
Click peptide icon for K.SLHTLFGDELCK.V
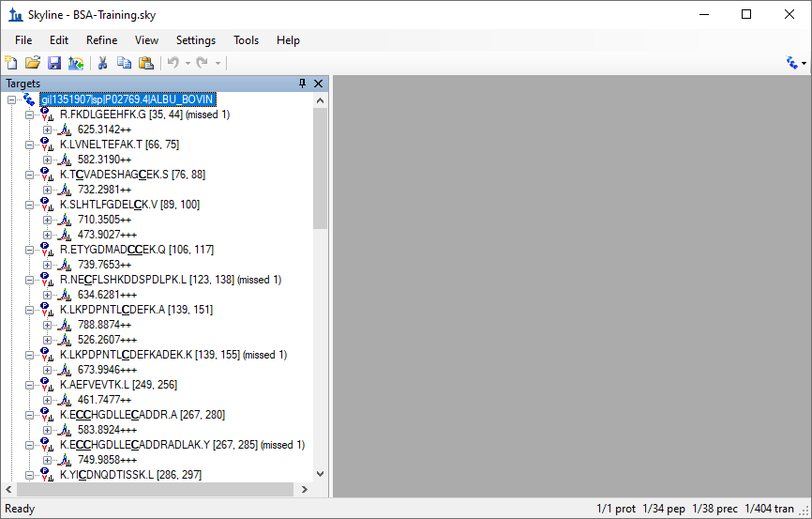pos(47,205)
